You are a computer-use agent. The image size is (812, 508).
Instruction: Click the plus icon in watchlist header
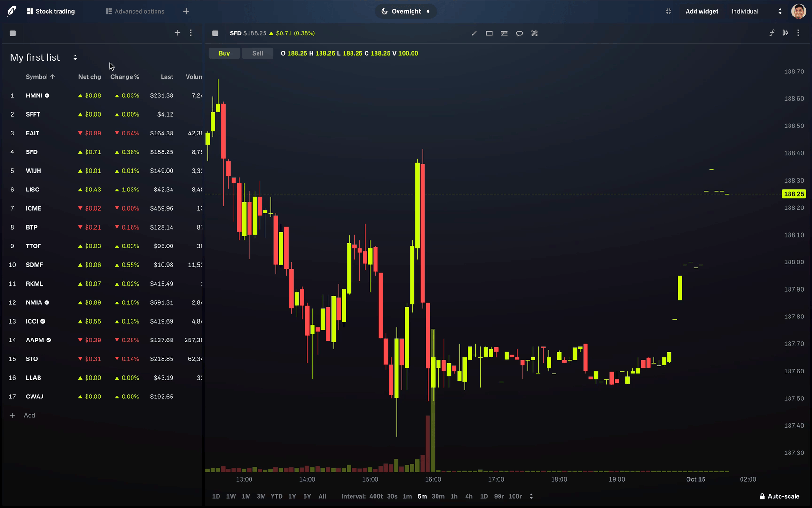(x=178, y=33)
